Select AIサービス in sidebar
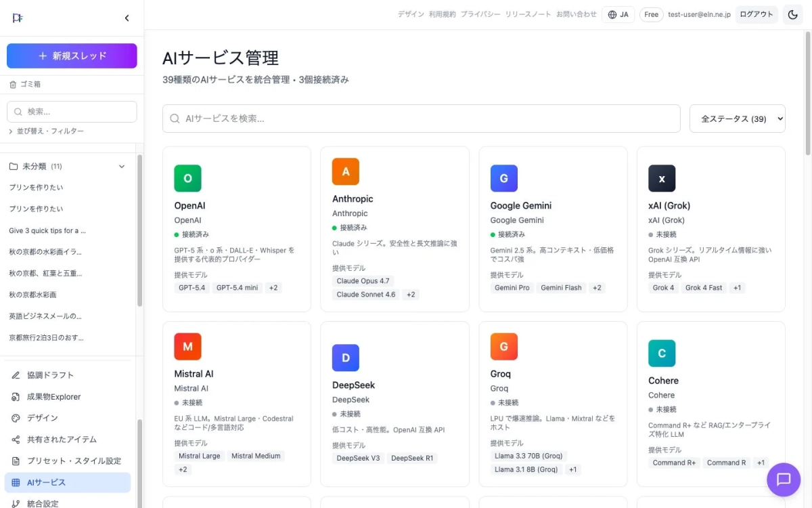812x508 pixels. pos(68,482)
